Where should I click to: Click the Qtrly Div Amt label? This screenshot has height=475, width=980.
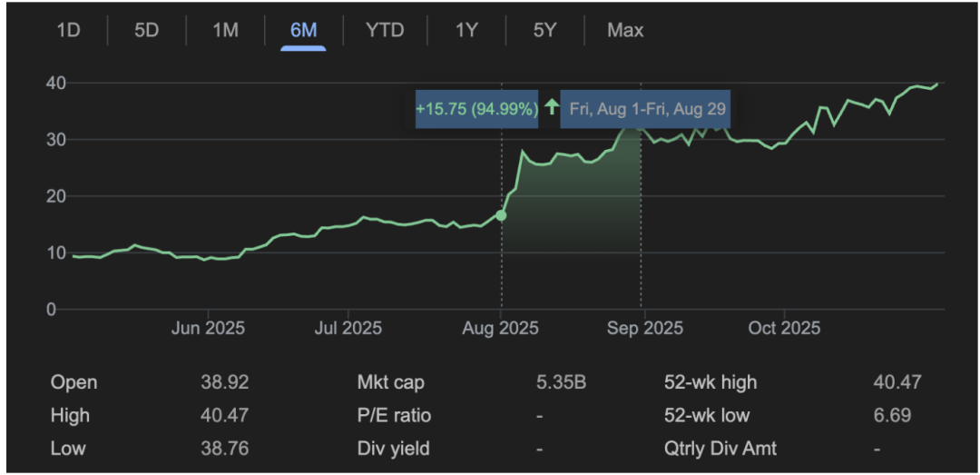pos(720,449)
